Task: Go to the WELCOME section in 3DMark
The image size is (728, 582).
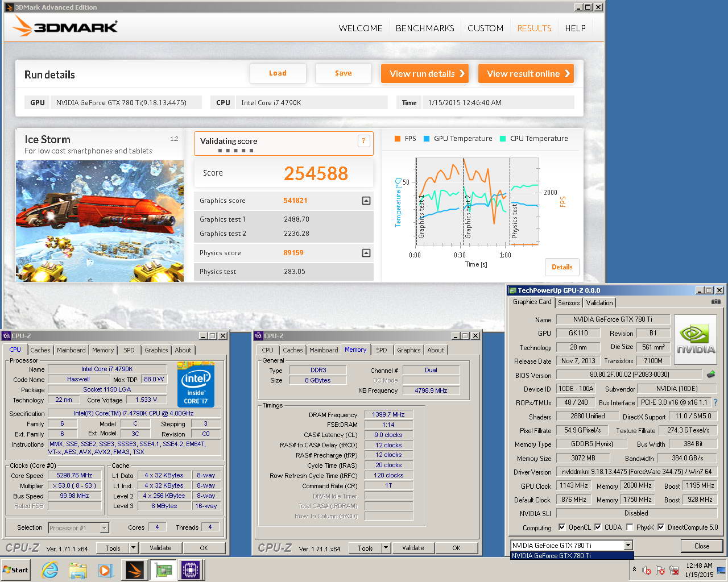Action: (x=361, y=28)
